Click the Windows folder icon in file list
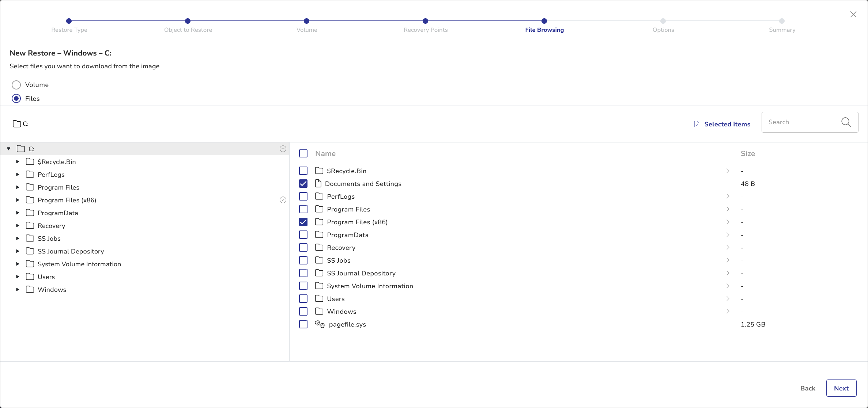Screen dimensions: 868x408 (319, 311)
